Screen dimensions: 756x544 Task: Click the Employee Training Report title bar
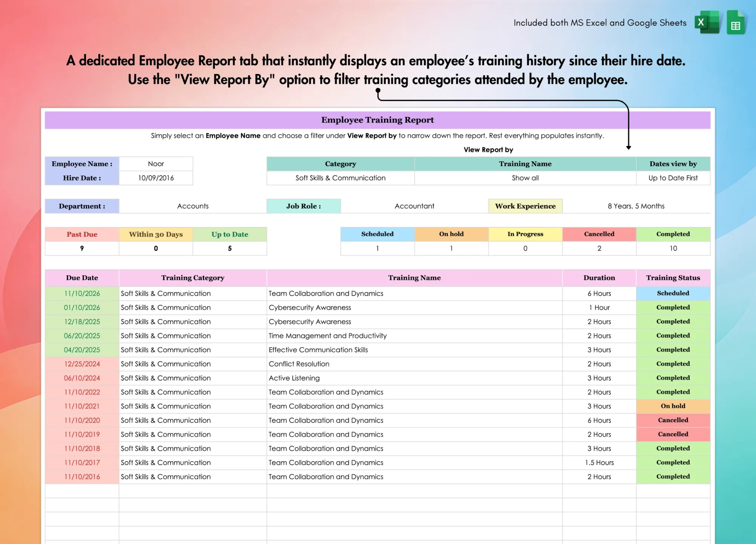point(378,120)
